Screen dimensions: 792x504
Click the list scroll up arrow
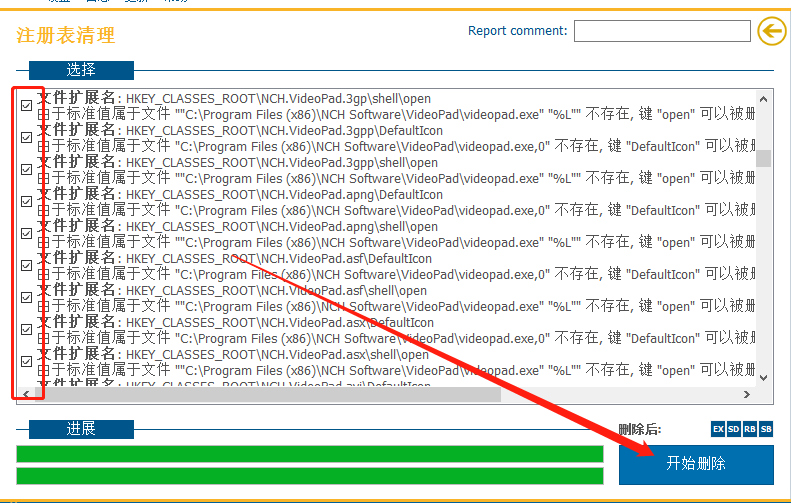coord(763,99)
